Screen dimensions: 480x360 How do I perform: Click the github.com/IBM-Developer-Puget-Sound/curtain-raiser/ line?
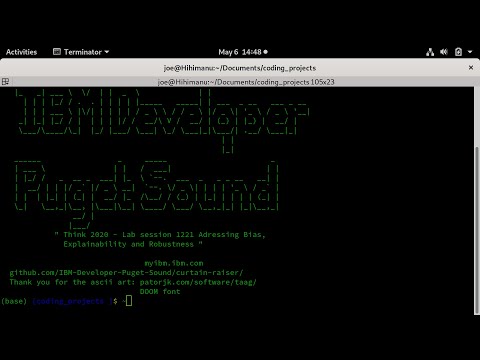pyautogui.click(x=126, y=273)
